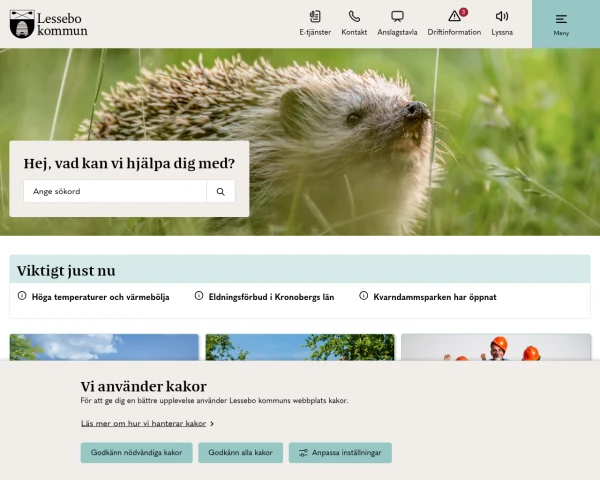The image size is (600, 480).
Task: Click the Viktigt just nu heading
Action: coord(66,271)
